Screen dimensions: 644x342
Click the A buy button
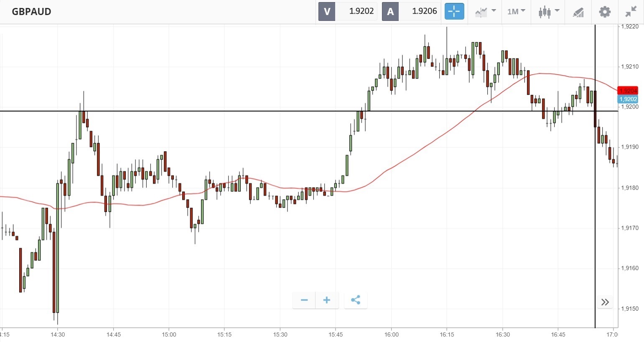390,11
